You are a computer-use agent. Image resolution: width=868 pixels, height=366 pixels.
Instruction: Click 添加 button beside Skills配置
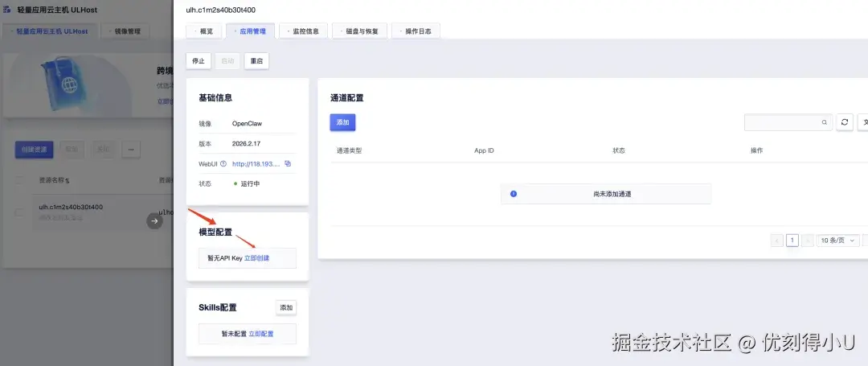coord(286,307)
